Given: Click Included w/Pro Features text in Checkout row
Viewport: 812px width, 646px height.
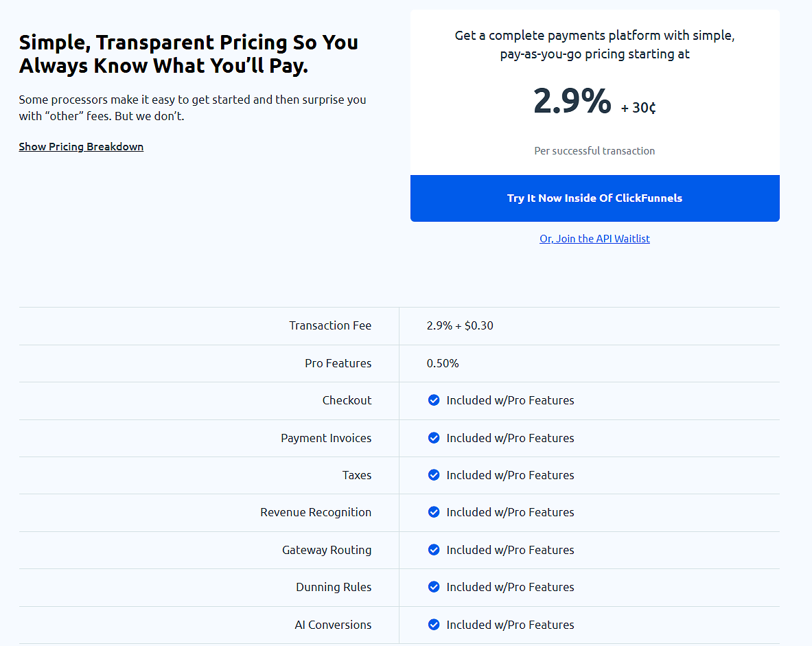Looking at the screenshot, I should (x=510, y=400).
